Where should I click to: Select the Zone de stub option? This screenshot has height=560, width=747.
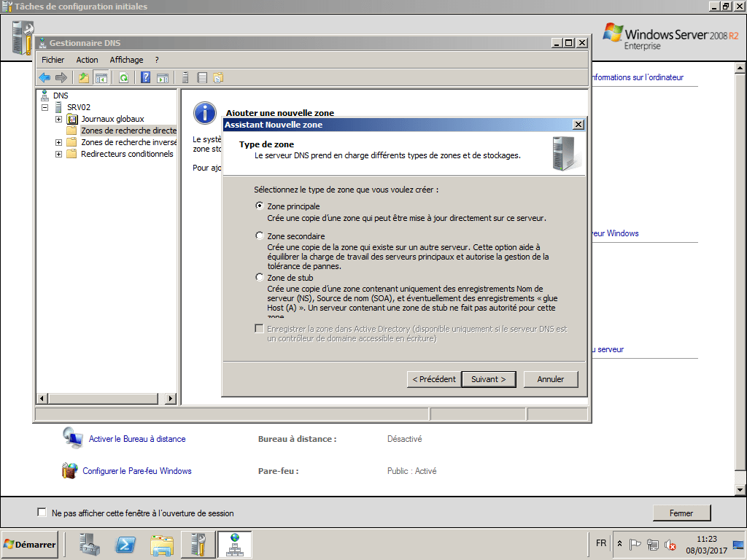point(260,277)
